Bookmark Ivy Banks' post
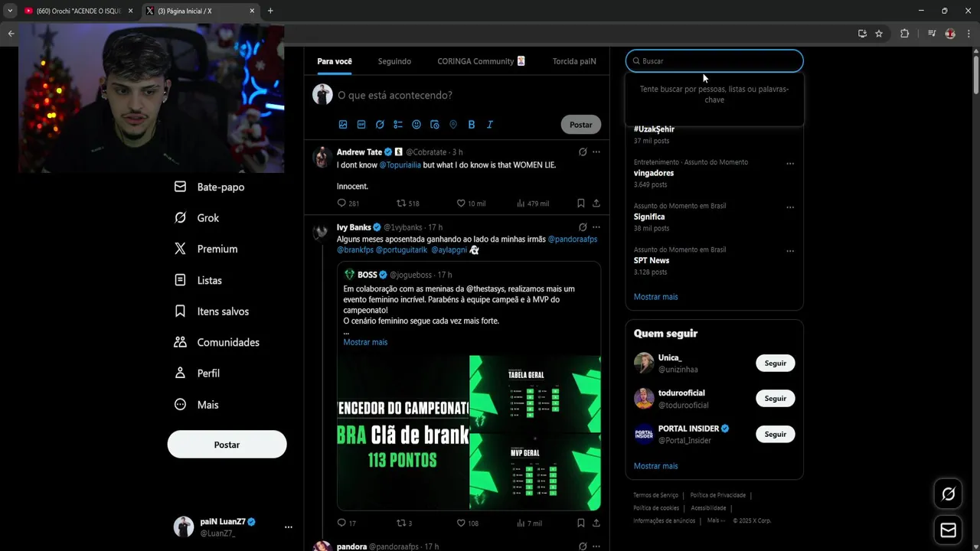This screenshot has height=551, width=980. [x=581, y=523]
